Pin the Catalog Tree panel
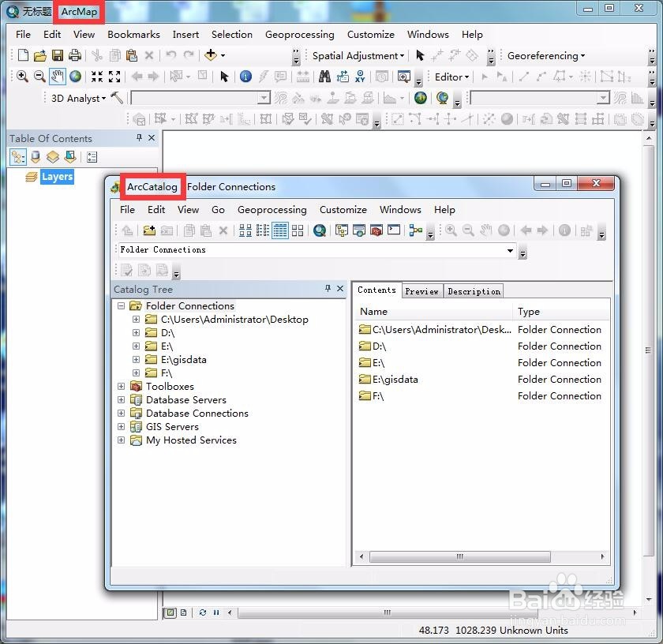663x644 pixels. [x=328, y=288]
